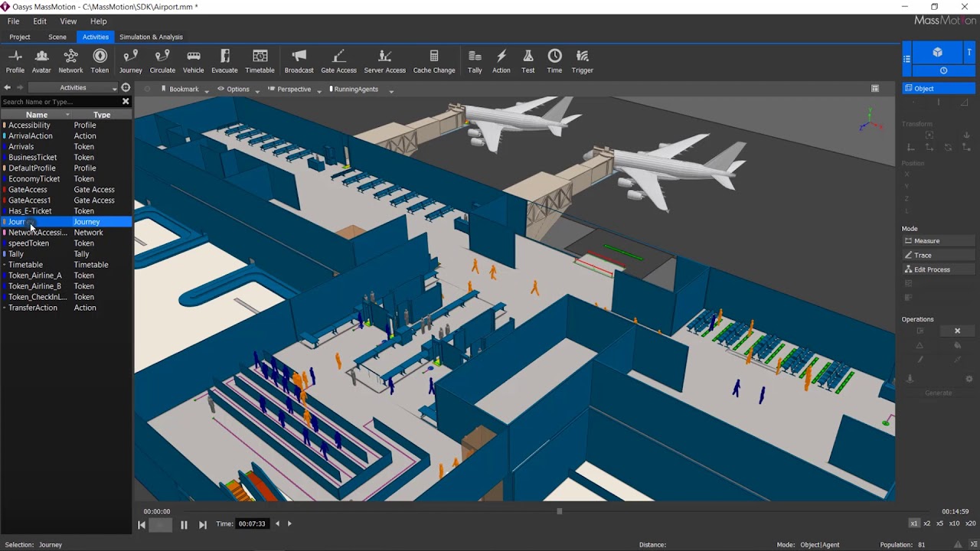Screen dimensions: 980x551
Task: Choose the Cache Change tool
Action: pyautogui.click(x=434, y=61)
